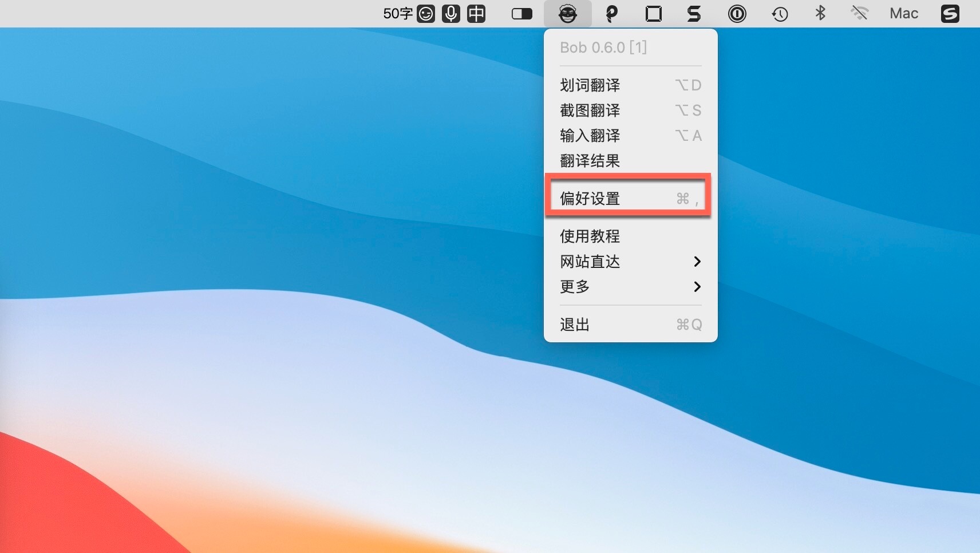Choose 截图翻译 screenshot translation
The height and width of the screenshot is (553, 980).
pyautogui.click(x=630, y=110)
